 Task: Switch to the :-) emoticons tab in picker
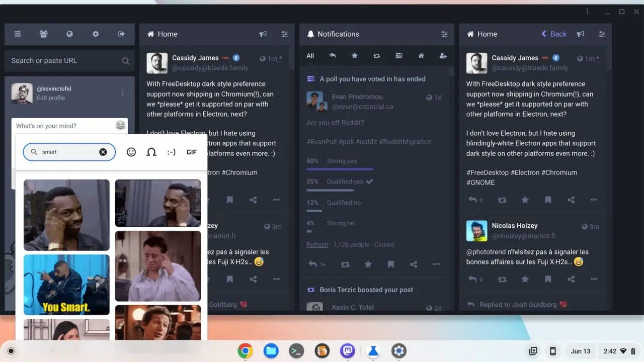coord(172,152)
